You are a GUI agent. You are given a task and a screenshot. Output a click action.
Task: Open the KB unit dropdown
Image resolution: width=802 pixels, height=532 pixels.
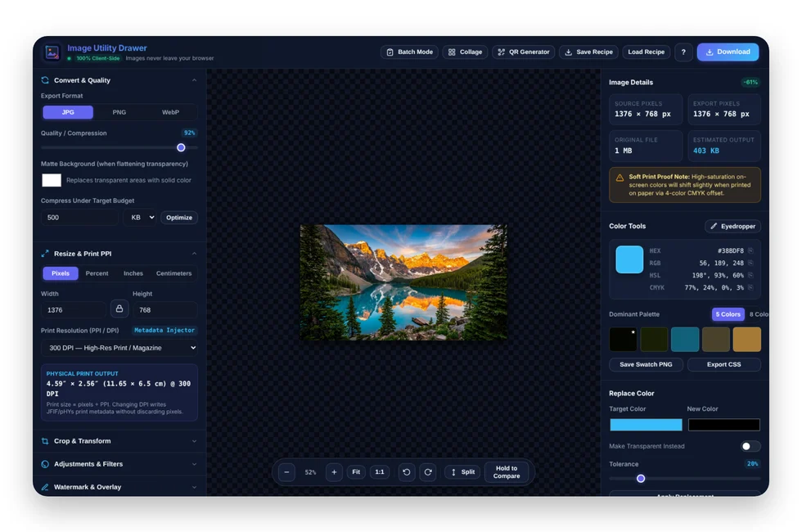click(140, 218)
